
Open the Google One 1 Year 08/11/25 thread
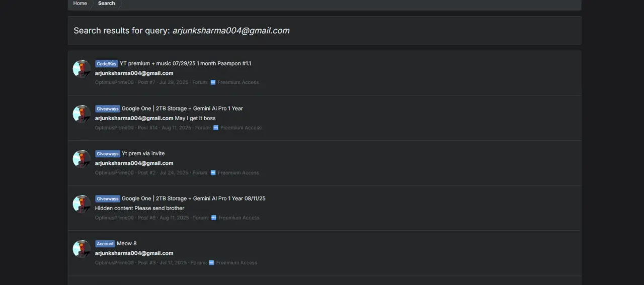point(194,199)
